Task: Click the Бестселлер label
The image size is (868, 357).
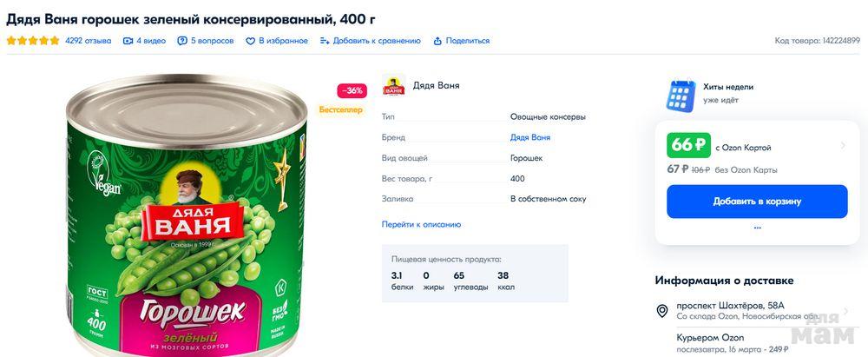Action: pyautogui.click(x=341, y=109)
